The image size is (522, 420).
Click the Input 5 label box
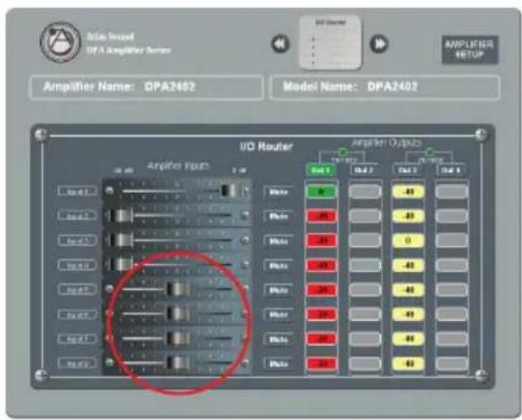pos(78,290)
